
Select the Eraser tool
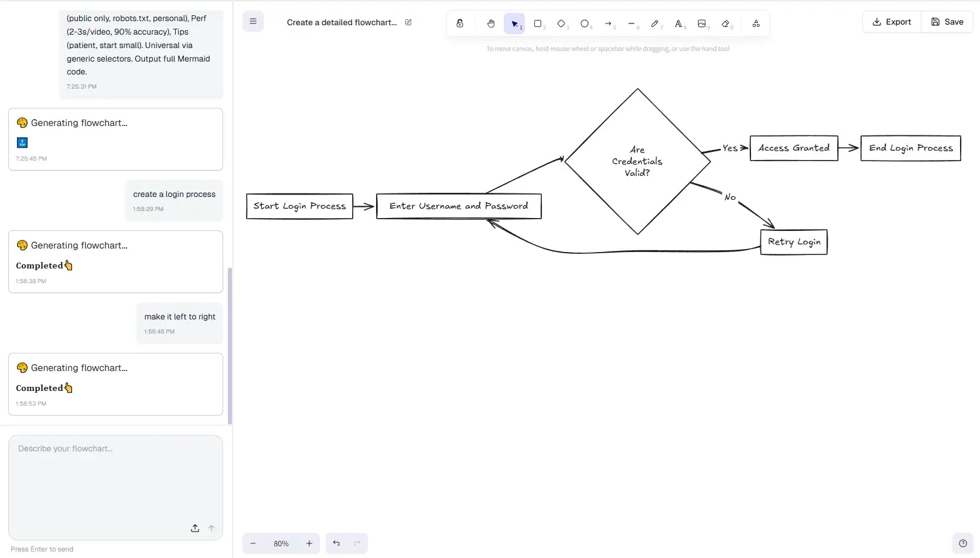(726, 23)
